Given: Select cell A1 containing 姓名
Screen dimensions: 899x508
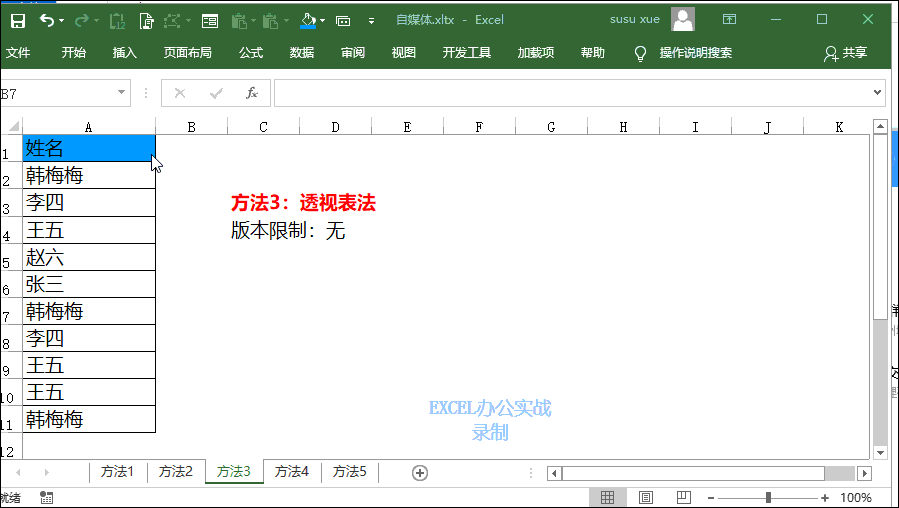Looking at the screenshot, I should pos(89,148).
